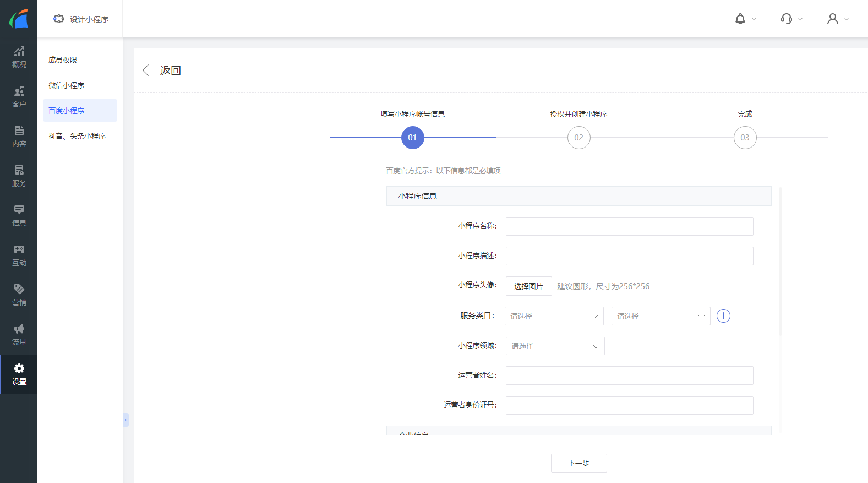Go to 客户 customers section
This screenshot has width=868, height=483.
tap(19, 97)
